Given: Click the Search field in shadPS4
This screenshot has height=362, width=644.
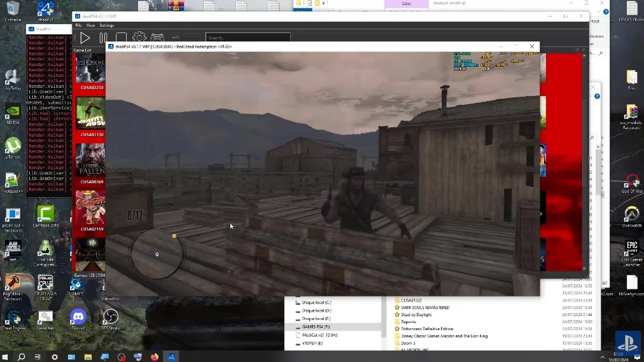Looking at the screenshot, I should [248, 38].
